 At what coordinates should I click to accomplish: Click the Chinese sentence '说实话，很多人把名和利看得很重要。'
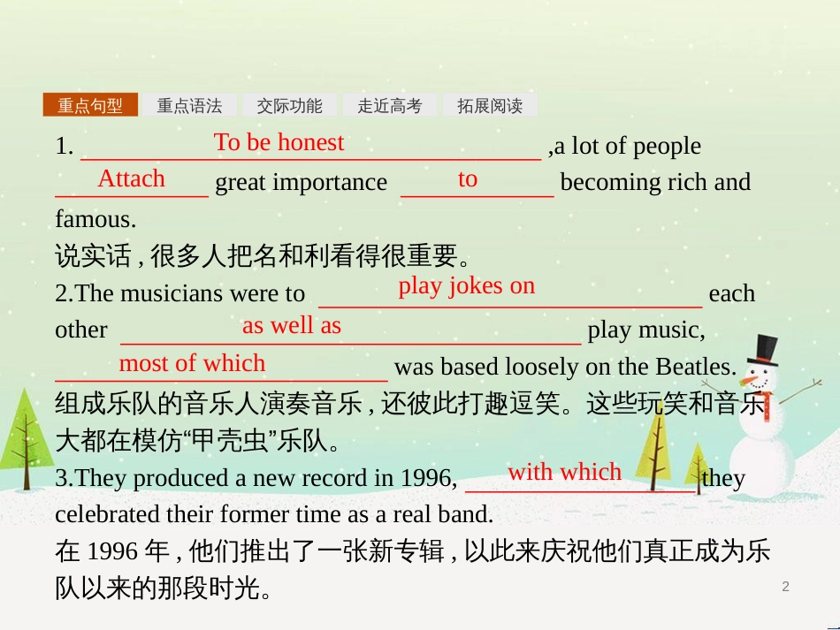263,255
